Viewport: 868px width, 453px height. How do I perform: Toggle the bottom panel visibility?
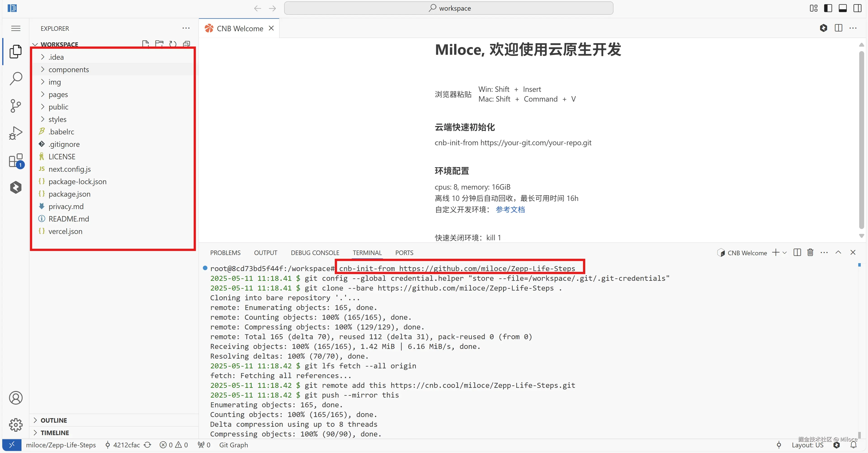tap(842, 8)
